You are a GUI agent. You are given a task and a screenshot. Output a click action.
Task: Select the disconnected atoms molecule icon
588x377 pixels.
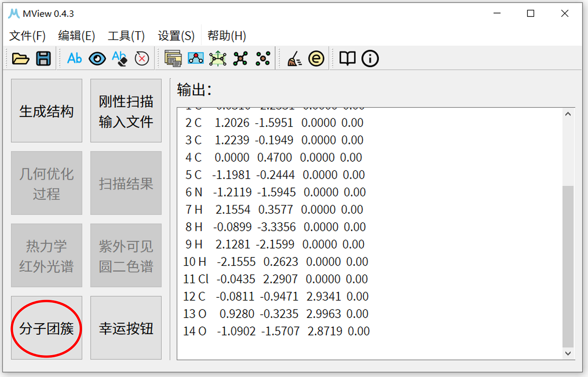pos(262,59)
